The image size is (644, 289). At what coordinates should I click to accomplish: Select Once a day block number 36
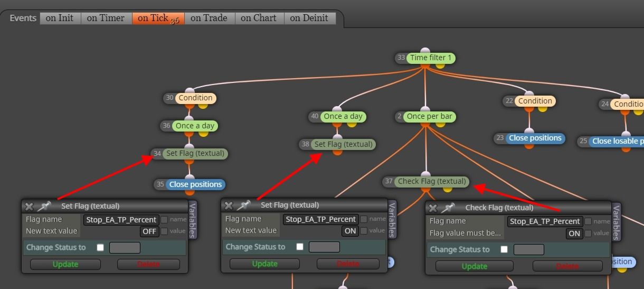[x=195, y=126]
